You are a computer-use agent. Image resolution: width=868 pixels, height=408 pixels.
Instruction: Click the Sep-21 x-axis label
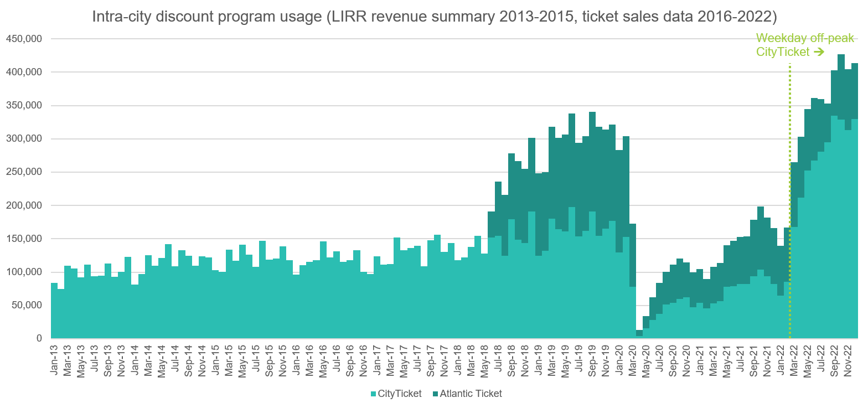(x=753, y=360)
